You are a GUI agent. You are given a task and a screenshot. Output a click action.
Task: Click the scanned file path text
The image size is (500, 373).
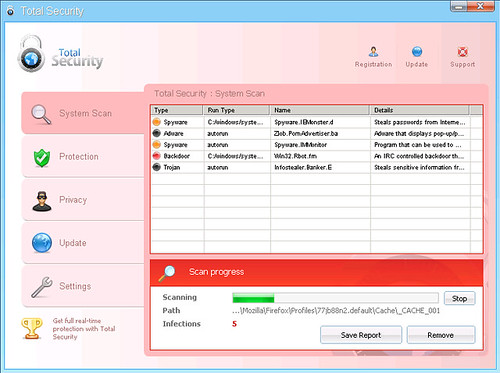(x=336, y=311)
